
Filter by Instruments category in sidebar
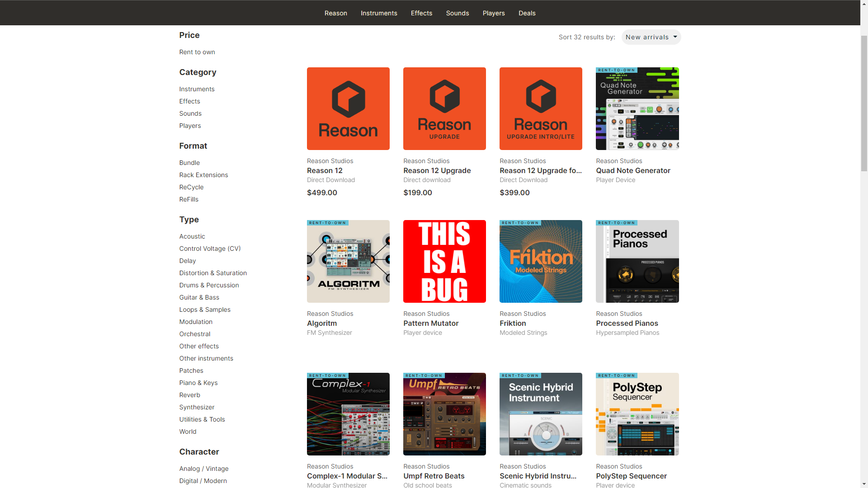click(x=197, y=89)
